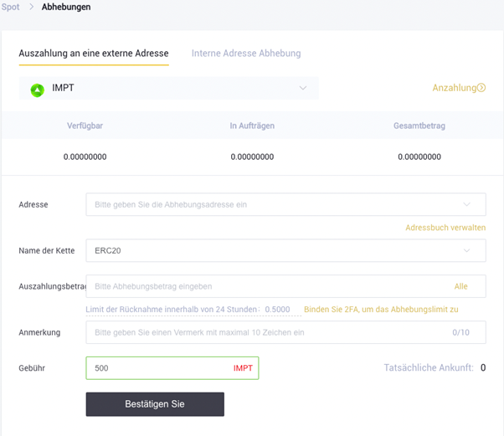Screen dimensions: 504x436
Task: Select the Gebühr field showing 500
Action: pos(159,368)
